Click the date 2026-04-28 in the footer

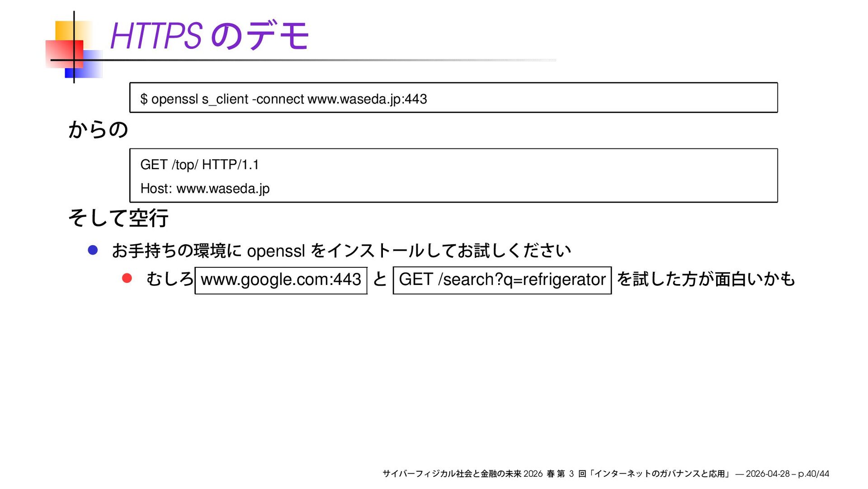tap(767, 474)
